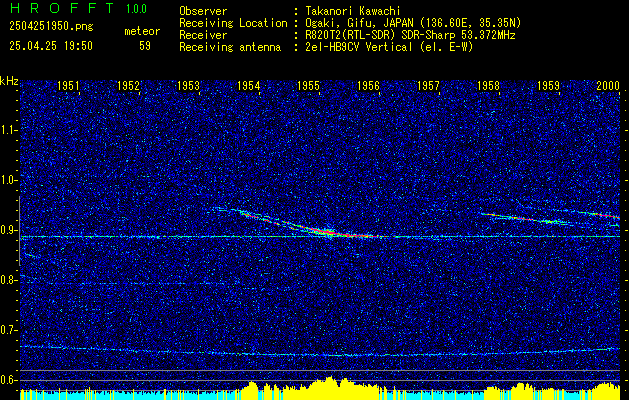Viewport: 629px width, 400px height.
Task: Click frequency axis label 1.1
Action: [x=9, y=130]
